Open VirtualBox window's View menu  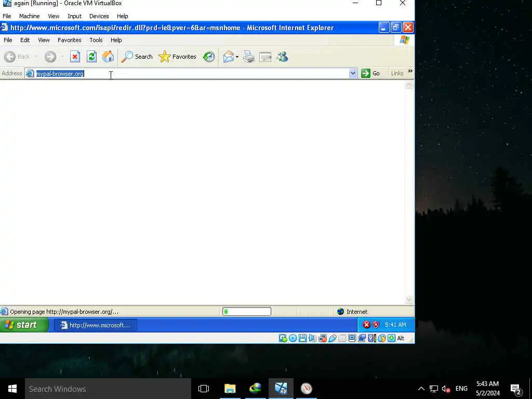pos(54,16)
